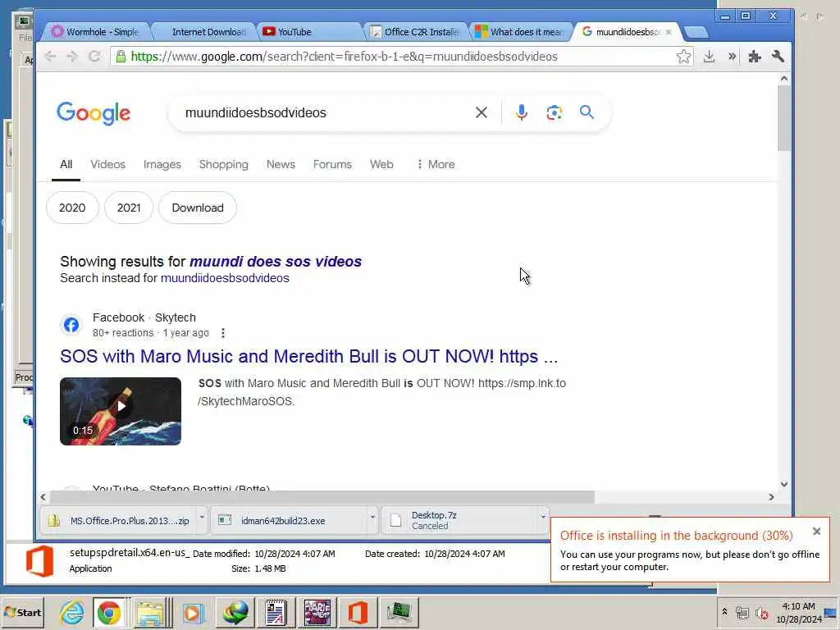This screenshot has height=630, width=840.
Task: Switch to the YouTube tab
Action: point(309,32)
